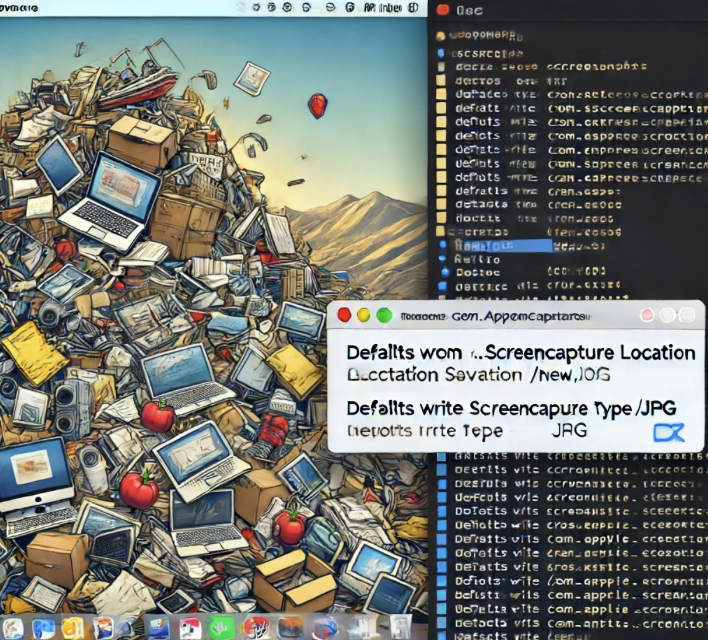Launch the leftmost dock icon

13,628
